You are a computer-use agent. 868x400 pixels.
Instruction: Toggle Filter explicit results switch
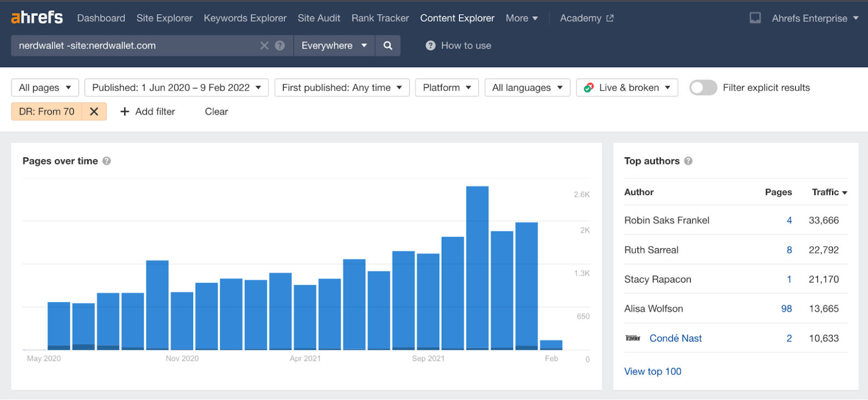pos(703,87)
